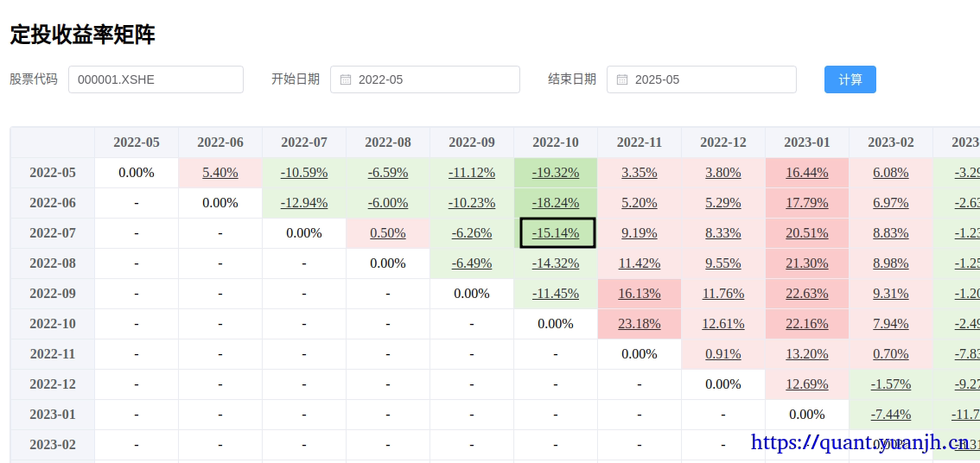Click the 2023-01 column header
Viewport: 980px width, 463px height.
tap(807, 143)
